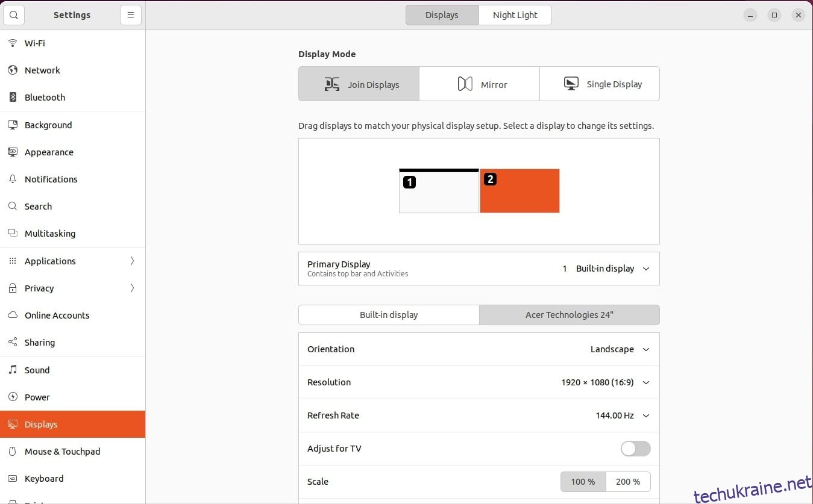Click the Wi-Fi icon in sidebar

pyautogui.click(x=13, y=43)
